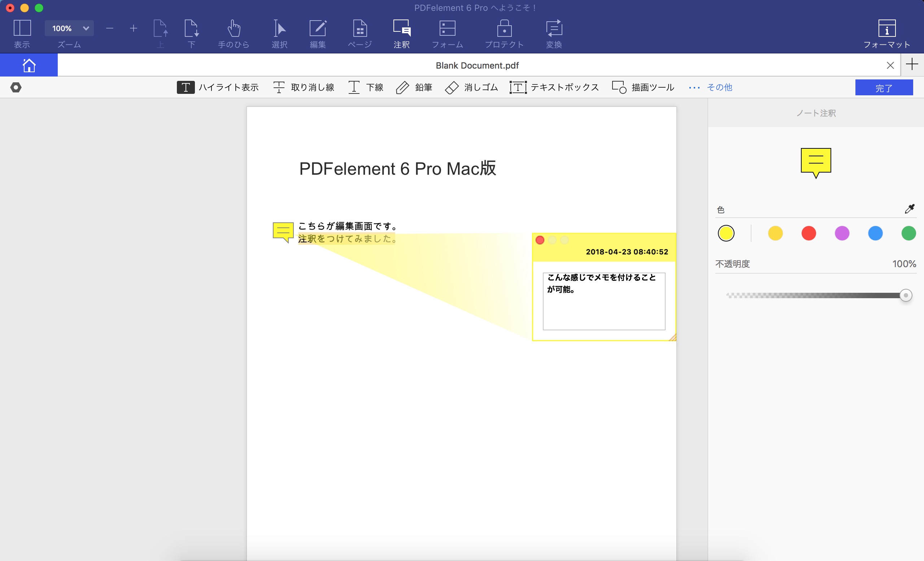Pick color with the eyedropper icon
The width and height of the screenshot is (924, 561).
click(910, 209)
